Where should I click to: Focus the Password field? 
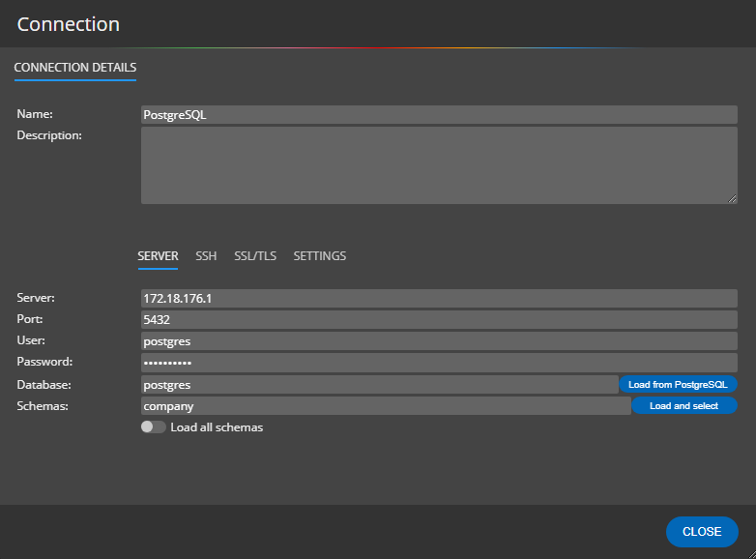click(439, 363)
